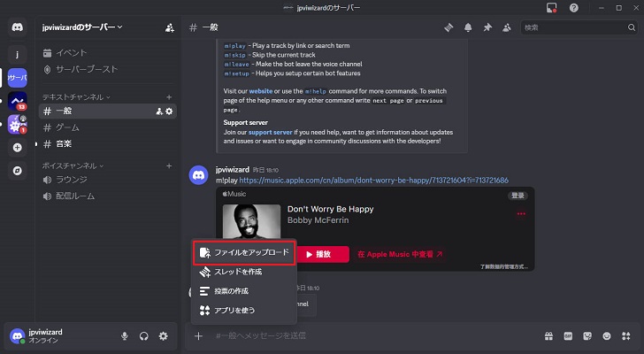The height and width of the screenshot is (354, 644).
Task: Click the search magnifier icon
Action: [x=632, y=27]
